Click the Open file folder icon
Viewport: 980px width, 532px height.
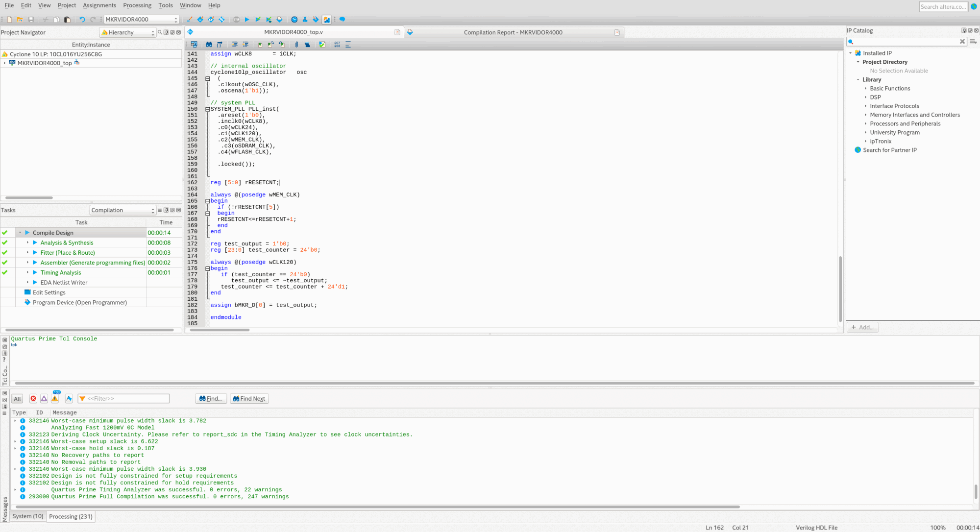click(x=20, y=20)
